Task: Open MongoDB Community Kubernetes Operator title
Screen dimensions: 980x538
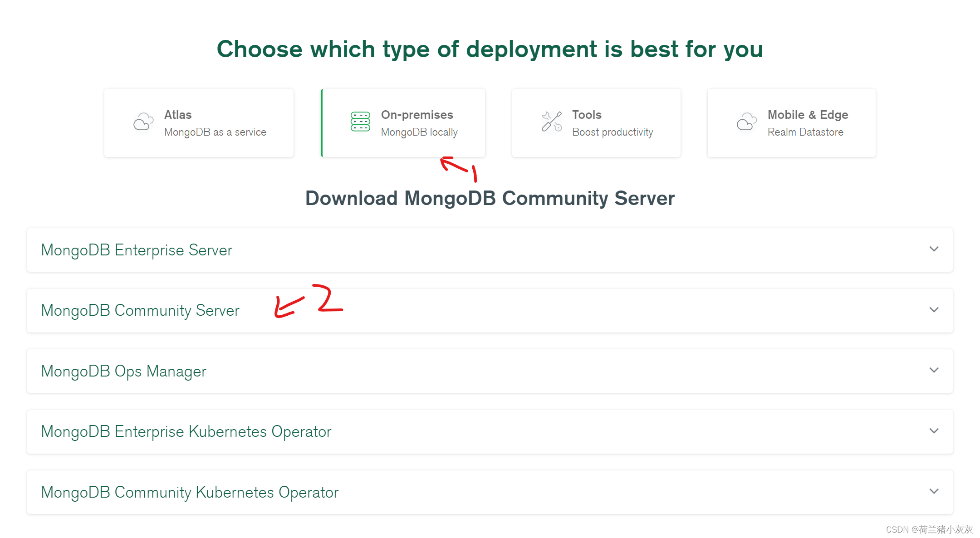Action: 190,493
